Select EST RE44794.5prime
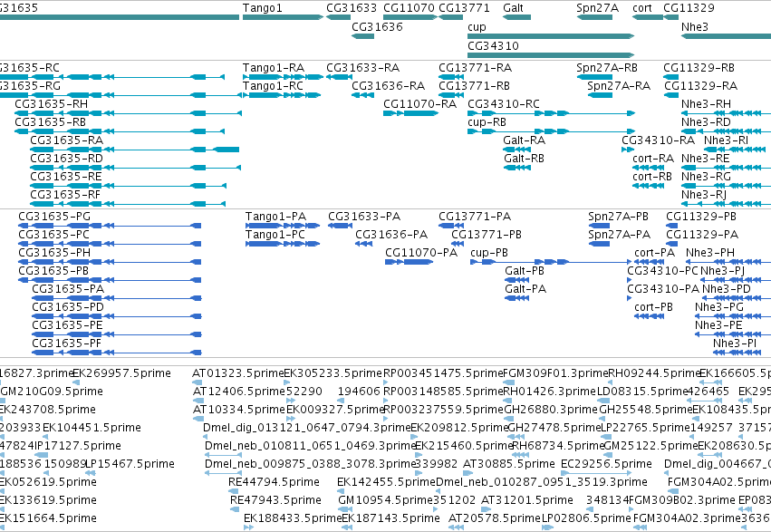Screen dimensions: 771x532 tap(274, 482)
